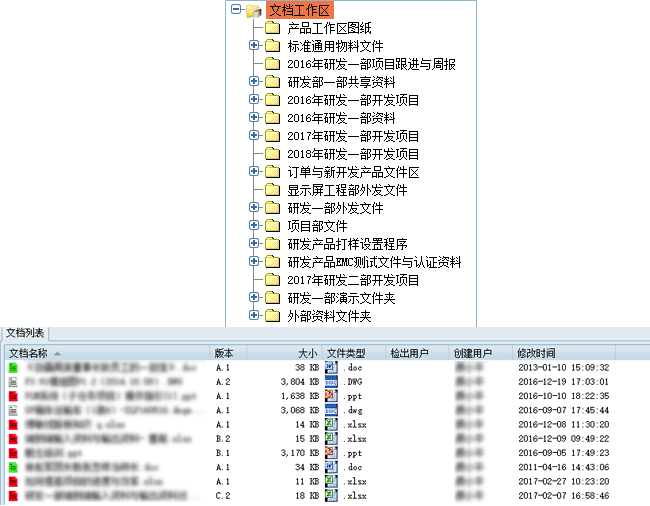Click the folder icon beside 产品工作区图纸
Viewport: 650px width, 506px height.
click(x=272, y=28)
